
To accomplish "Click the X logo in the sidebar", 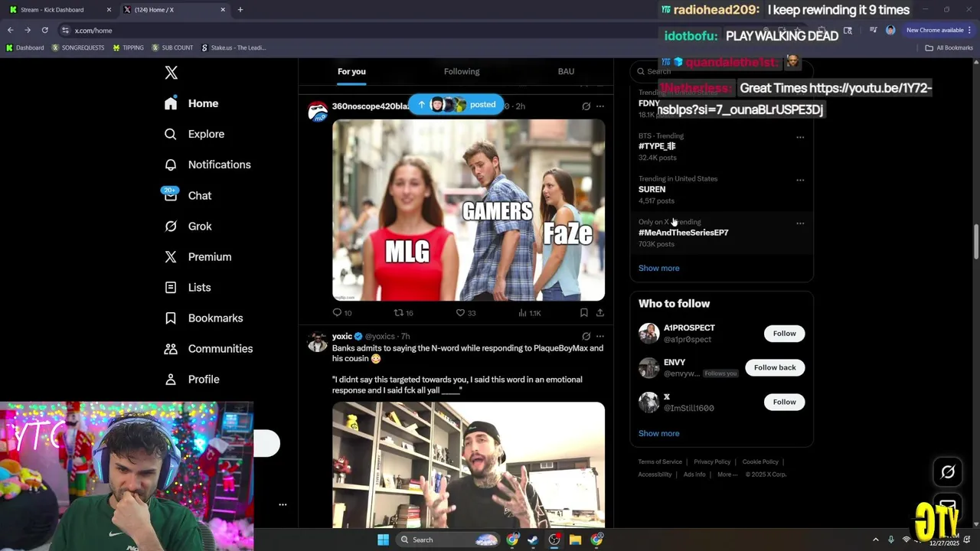I will tap(171, 73).
